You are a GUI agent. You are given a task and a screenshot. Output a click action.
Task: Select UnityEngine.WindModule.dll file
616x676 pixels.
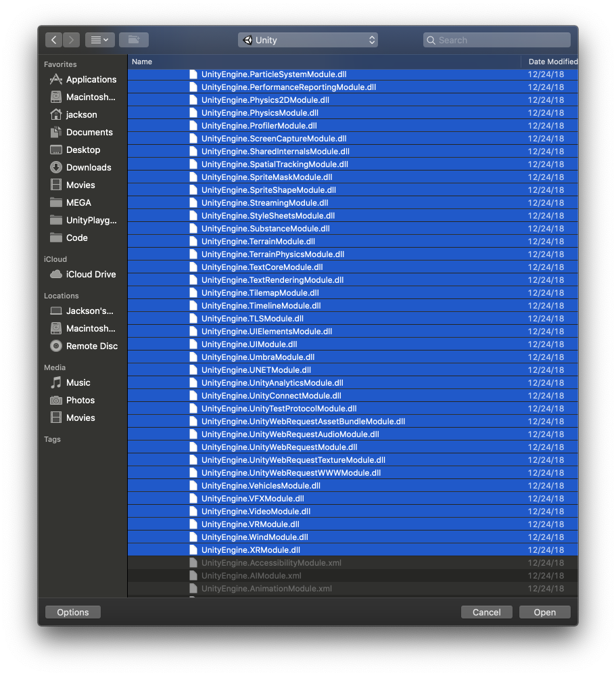click(353, 537)
